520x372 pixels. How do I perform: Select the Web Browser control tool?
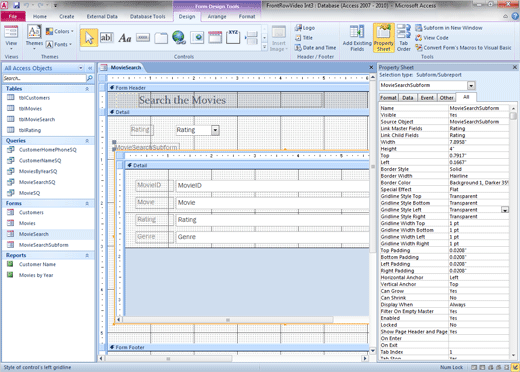[197, 38]
